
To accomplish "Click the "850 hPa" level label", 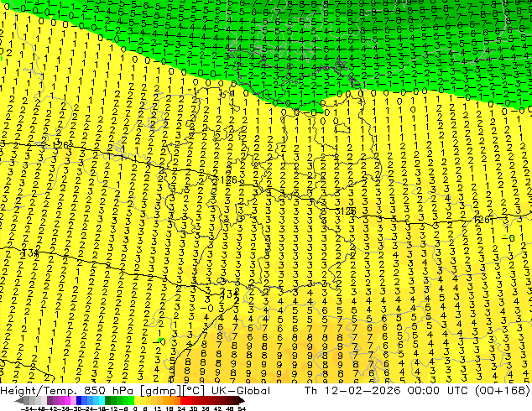I will point(110,390).
